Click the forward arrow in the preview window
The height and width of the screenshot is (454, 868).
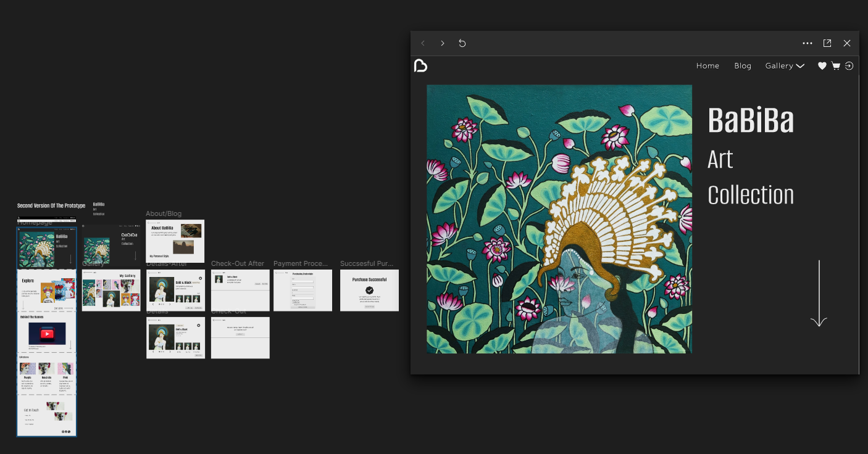click(442, 43)
